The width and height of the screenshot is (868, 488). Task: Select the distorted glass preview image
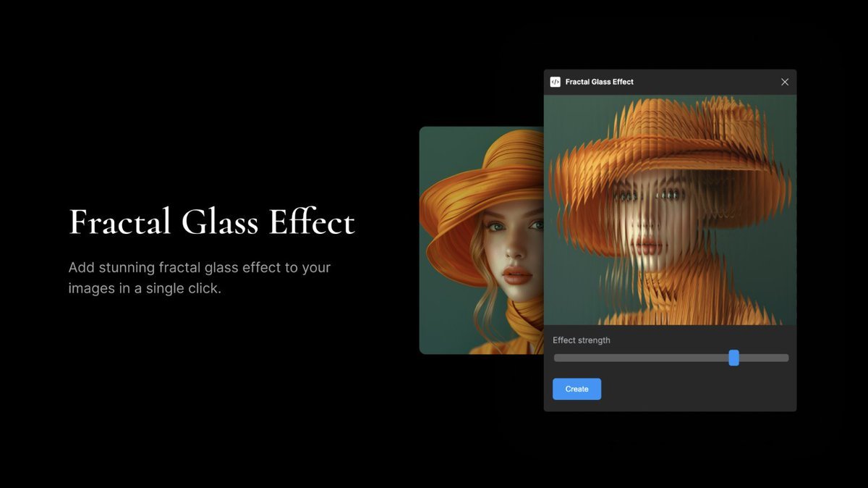pyautogui.click(x=670, y=210)
